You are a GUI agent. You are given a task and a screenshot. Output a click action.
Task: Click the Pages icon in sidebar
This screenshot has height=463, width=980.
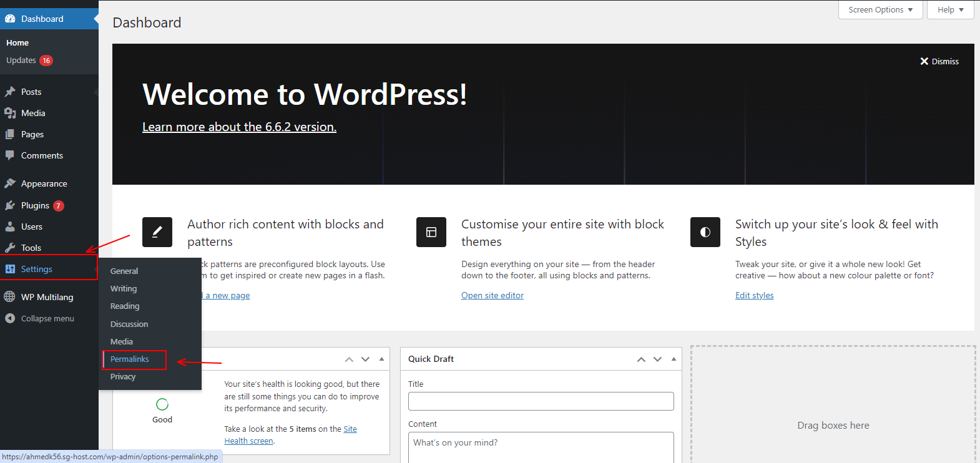click(x=10, y=134)
